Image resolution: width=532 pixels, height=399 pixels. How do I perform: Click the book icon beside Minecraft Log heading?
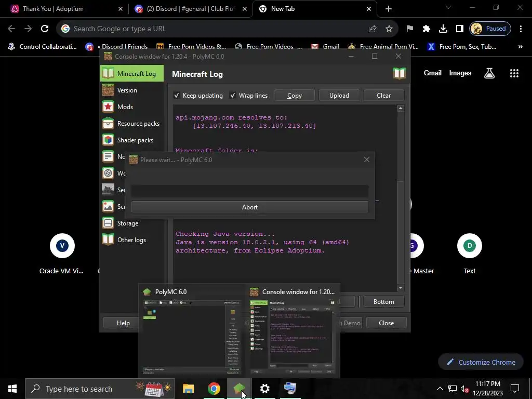click(x=400, y=74)
